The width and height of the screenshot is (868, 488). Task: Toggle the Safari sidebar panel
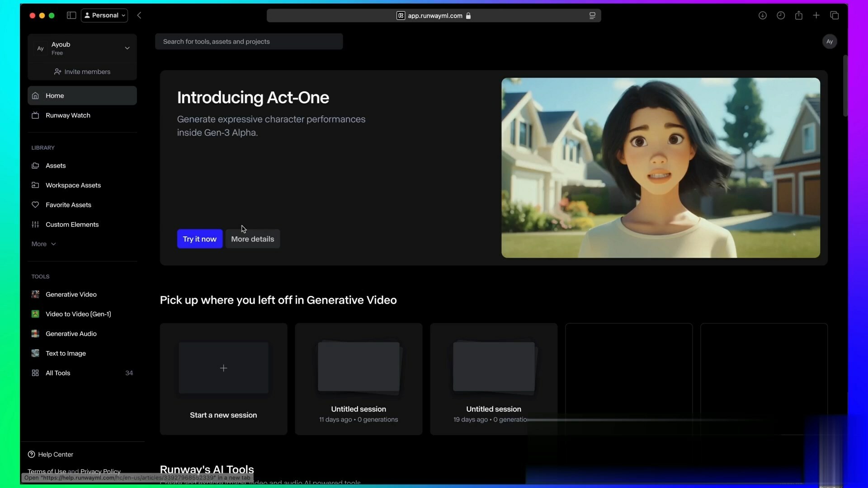pyautogui.click(x=71, y=15)
